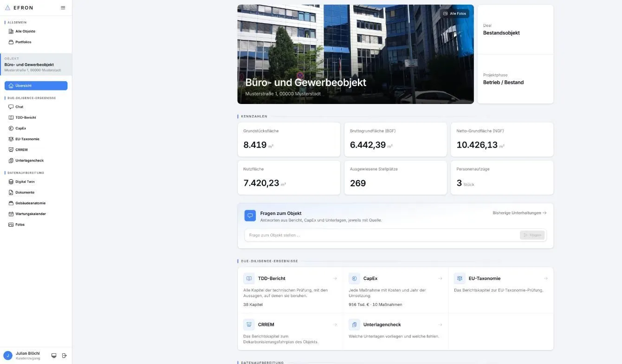Click the arrow on the CRREM card
This screenshot has height=364, width=622.
335,325
